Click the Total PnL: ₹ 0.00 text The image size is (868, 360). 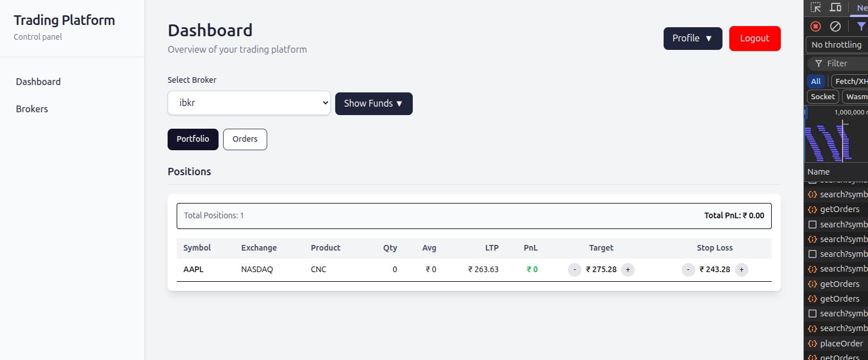(x=734, y=215)
